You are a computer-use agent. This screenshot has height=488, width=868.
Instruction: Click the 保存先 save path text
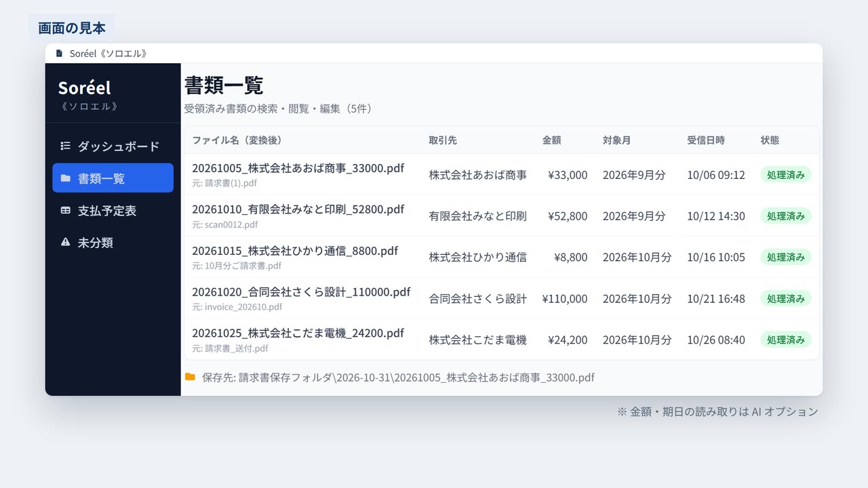398,378
